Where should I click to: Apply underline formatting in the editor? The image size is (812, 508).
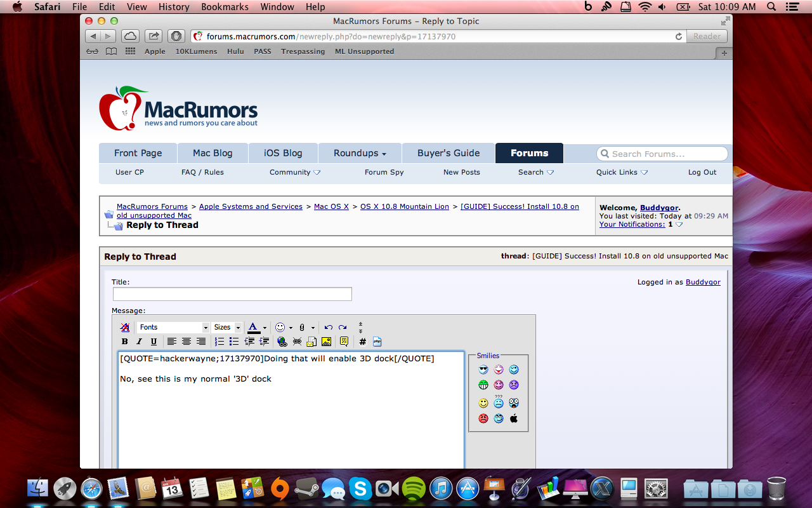(x=154, y=342)
